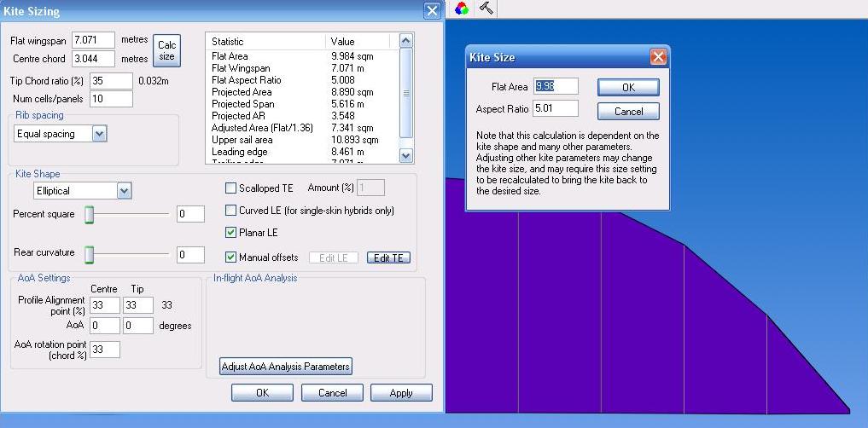
Task: Open the RGB color circles tool
Action: click(x=462, y=9)
